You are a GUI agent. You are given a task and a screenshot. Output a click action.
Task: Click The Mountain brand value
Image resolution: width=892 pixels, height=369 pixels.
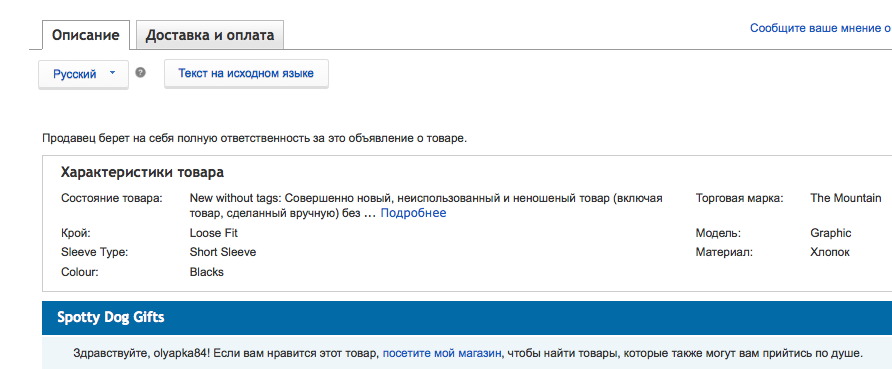845,198
